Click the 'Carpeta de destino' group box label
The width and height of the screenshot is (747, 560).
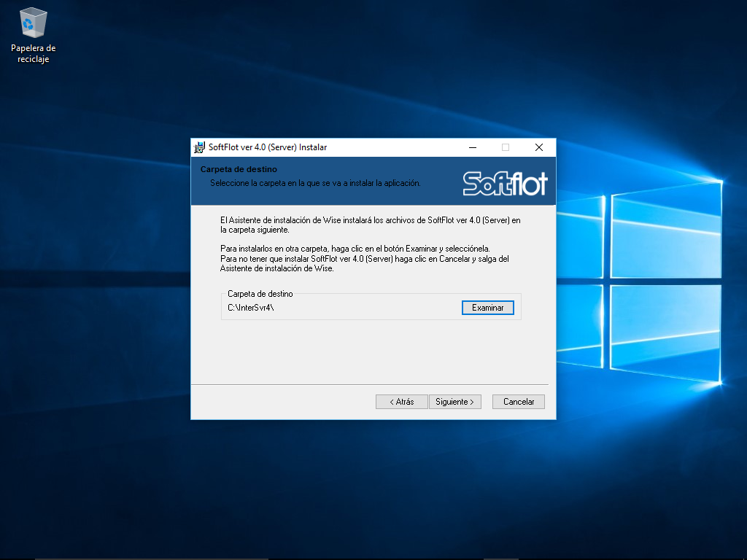tap(260, 293)
